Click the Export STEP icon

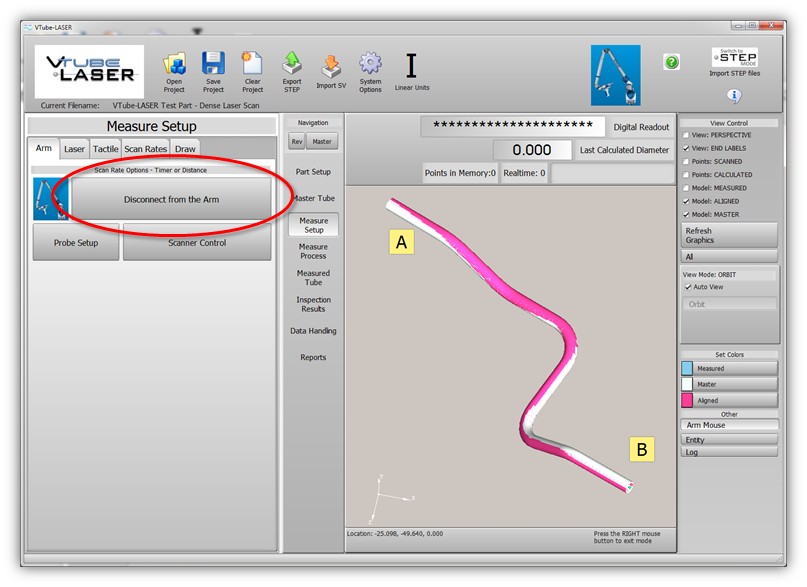[292, 65]
